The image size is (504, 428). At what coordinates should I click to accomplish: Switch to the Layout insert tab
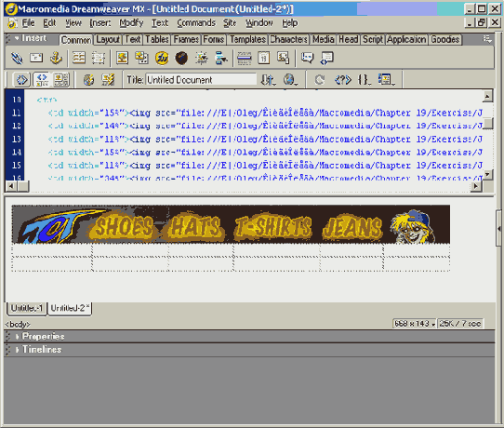(x=108, y=40)
